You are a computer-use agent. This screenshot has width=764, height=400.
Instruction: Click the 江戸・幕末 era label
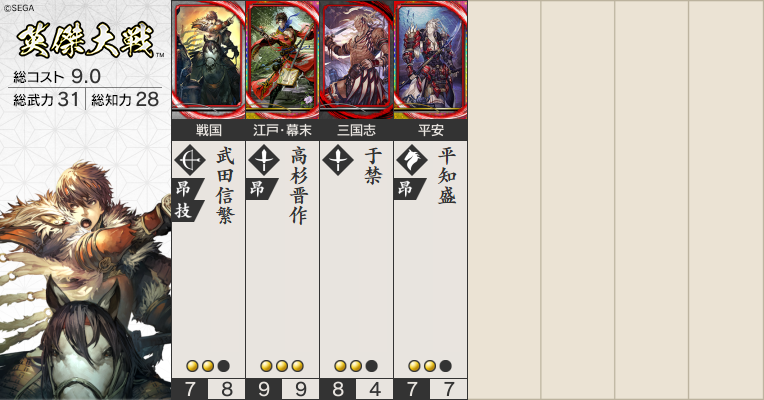pyautogui.click(x=283, y=130)
